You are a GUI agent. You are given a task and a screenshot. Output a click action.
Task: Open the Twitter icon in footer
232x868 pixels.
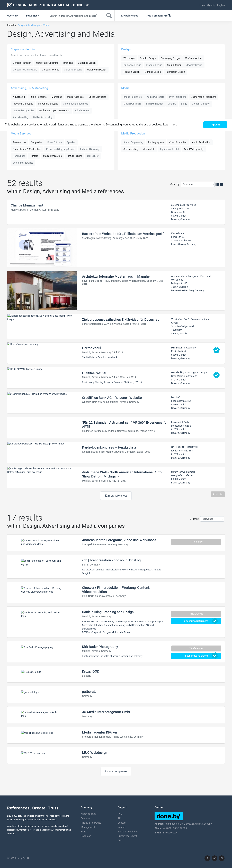coord(215,858)
